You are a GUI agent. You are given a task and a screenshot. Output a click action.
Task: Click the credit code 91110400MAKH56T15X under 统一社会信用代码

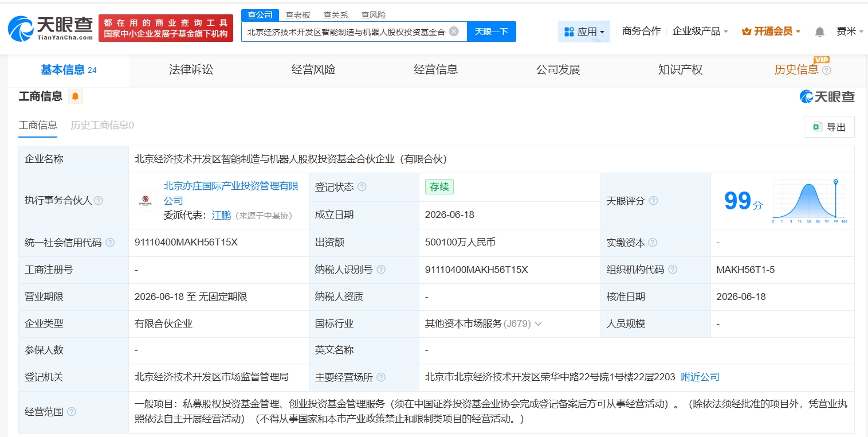click(x=186, y=243)
